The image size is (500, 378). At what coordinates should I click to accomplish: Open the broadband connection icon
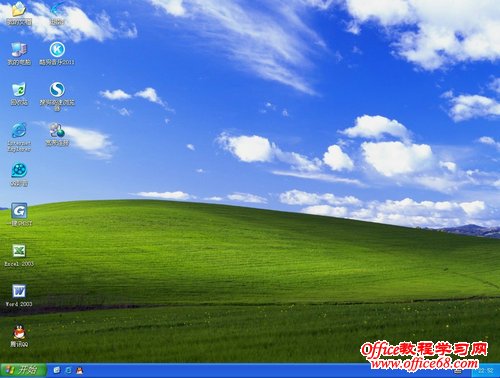coord(57,130)
